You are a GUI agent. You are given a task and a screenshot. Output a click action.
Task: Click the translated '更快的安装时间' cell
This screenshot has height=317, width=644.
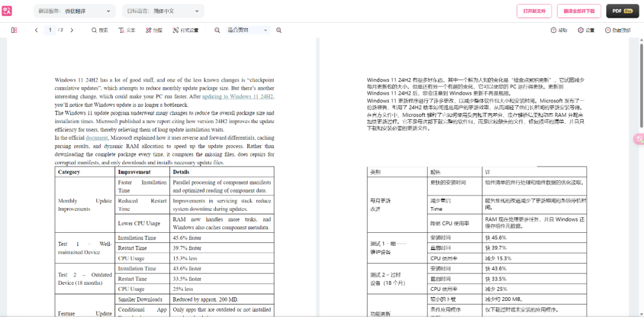tap(454, 186)
